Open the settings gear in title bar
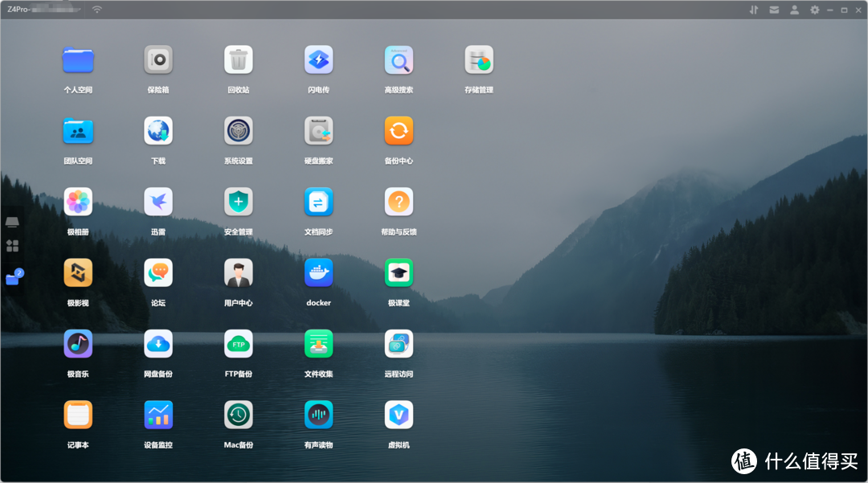The image size is (868, 483). [814, 10]
